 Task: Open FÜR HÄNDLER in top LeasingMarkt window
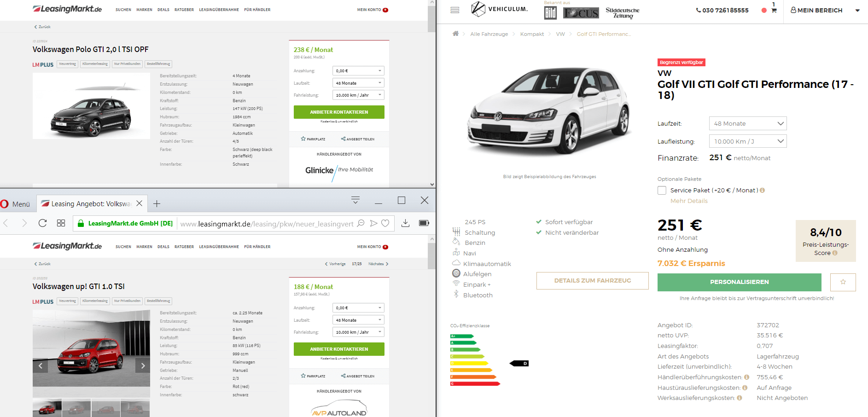coord(257,10)
